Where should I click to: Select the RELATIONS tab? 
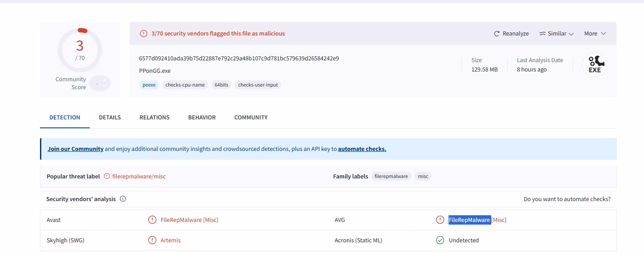[x=155, y=118]
